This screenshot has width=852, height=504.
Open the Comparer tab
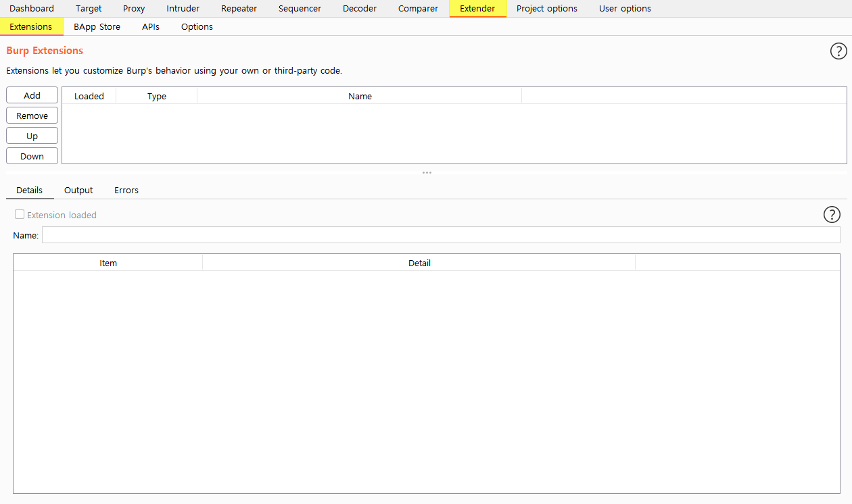point(418,9)
